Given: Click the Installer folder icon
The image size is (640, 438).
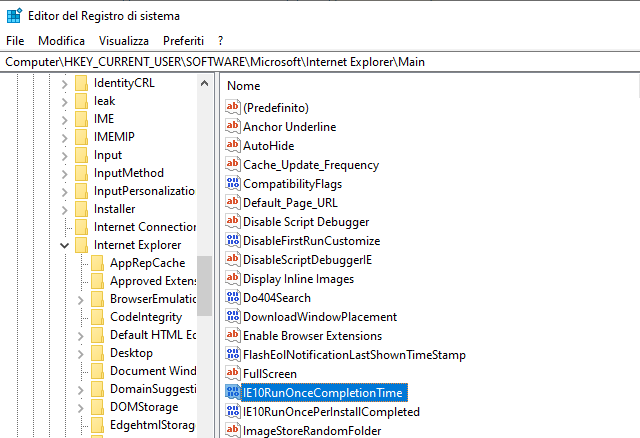Looking at the screenshot, I should pos(81,209).
